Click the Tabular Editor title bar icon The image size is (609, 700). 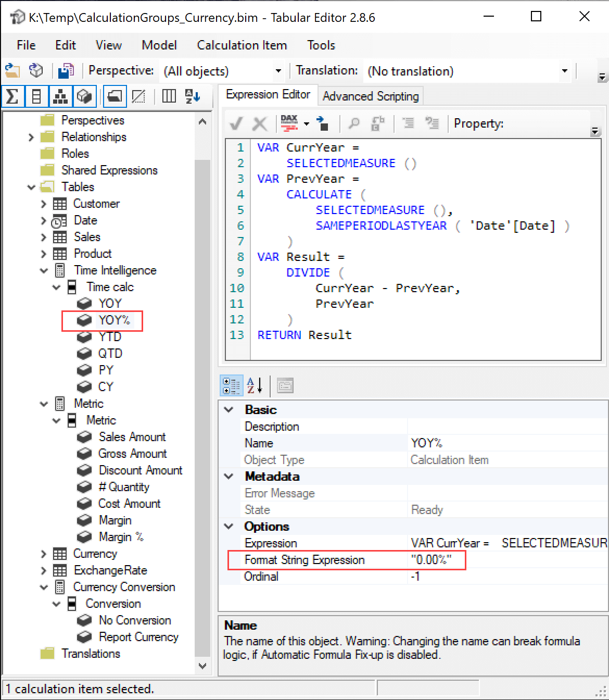[17, 17]
